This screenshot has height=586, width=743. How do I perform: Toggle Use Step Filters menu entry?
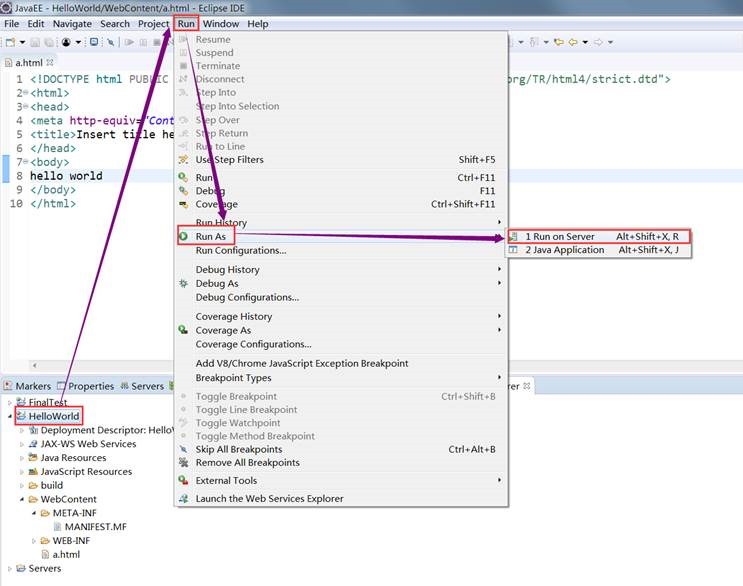pos(341,160)
